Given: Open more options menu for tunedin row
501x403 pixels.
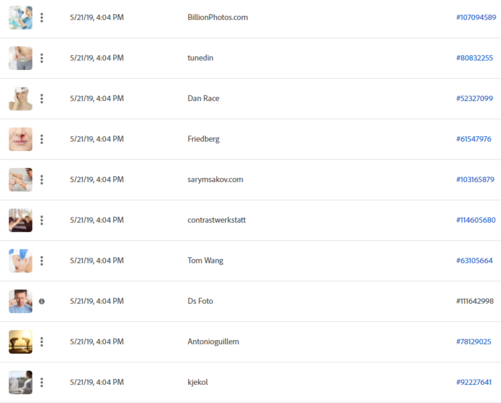Looking at the screenshot, I should 42,58.
